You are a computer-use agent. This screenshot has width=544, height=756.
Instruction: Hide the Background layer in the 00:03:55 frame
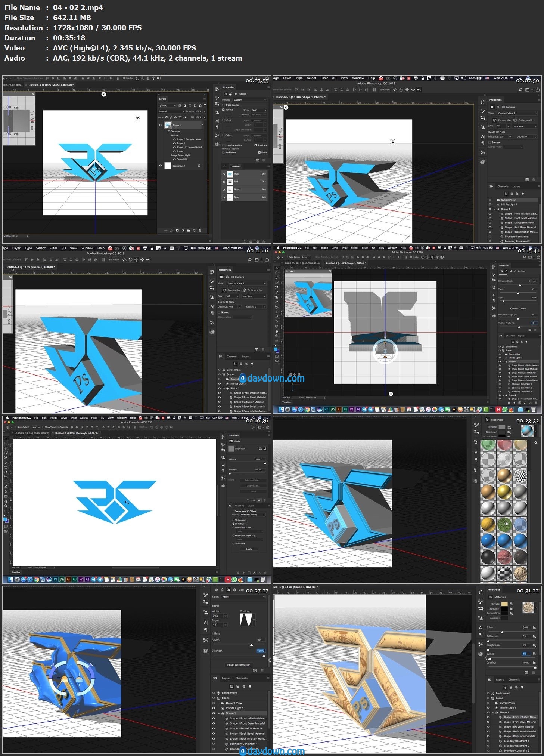(161, 166)
